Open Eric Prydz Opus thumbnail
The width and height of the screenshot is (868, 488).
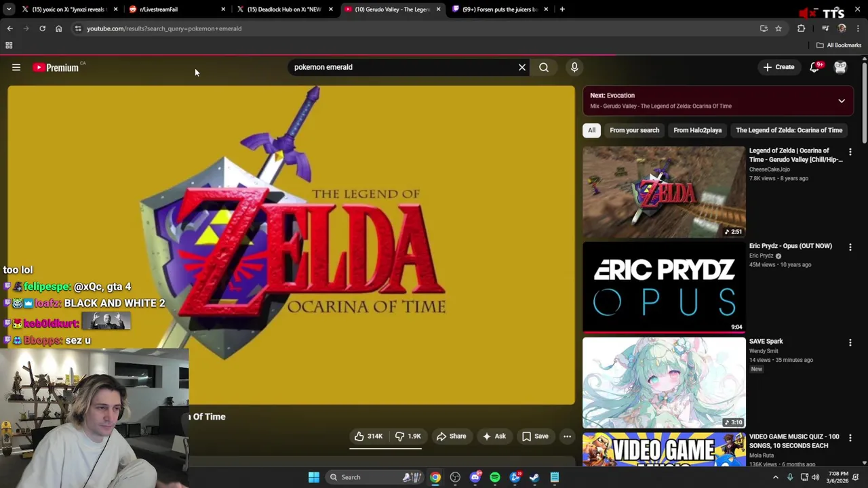(664, 288)
